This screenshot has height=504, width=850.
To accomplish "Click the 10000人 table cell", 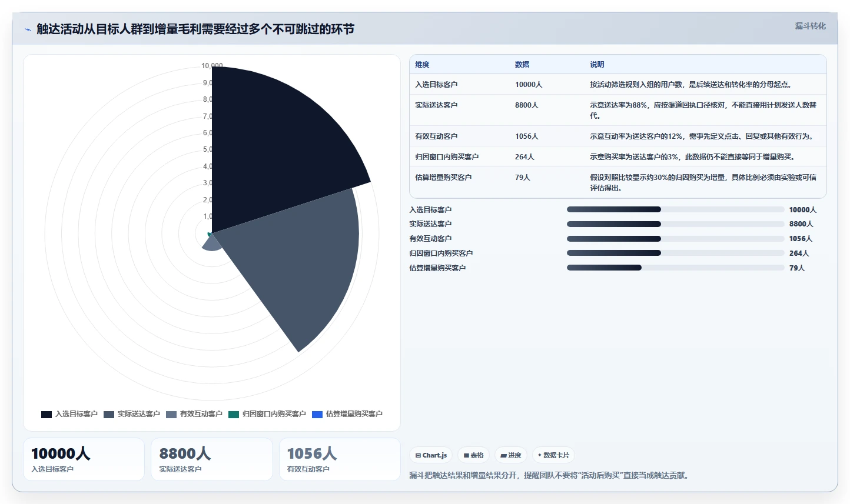I will coord(529,85).
